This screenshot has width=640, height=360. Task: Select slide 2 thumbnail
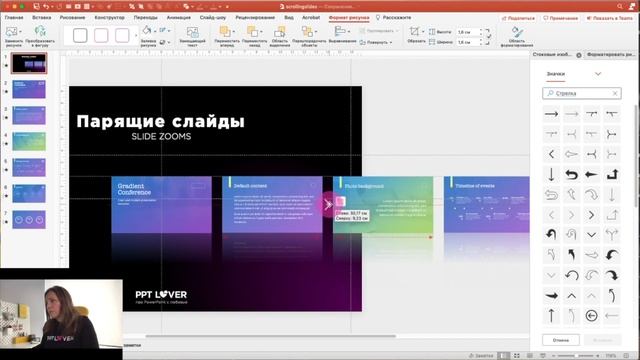29,89
